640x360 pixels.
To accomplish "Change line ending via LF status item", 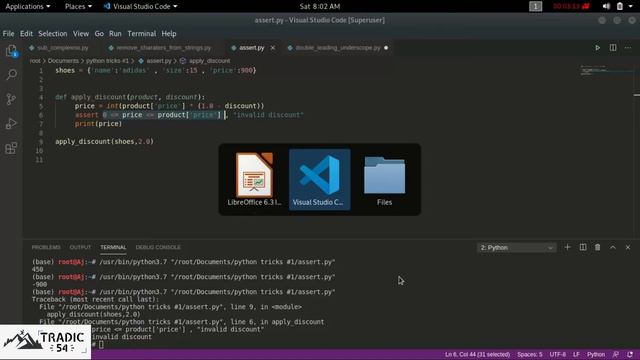I will (x=576, y=354).
